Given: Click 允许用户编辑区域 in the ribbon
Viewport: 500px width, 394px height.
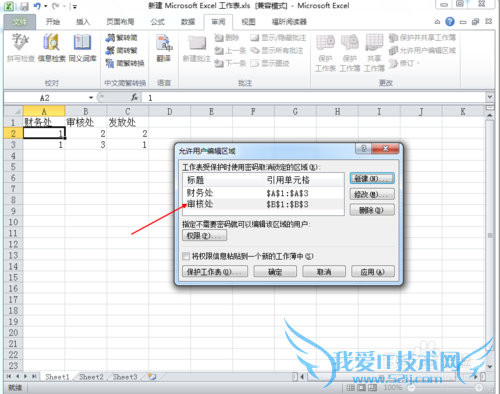Looking at the screenshot, I should point(422,50).
